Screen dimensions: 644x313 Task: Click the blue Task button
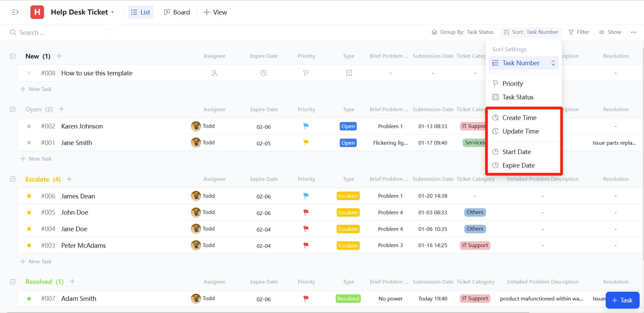tap(622, 300)
